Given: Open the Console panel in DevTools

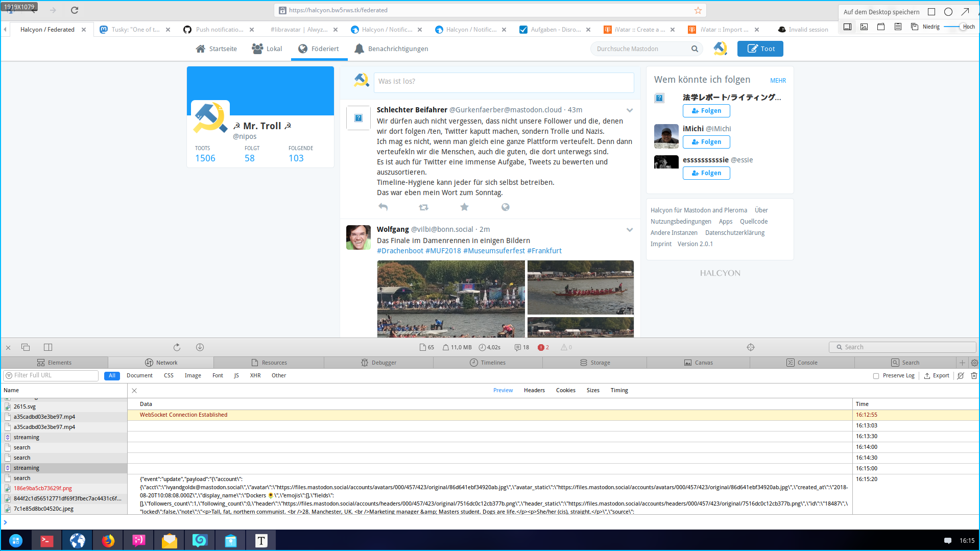Looking at the screenshot, I should tap(808, 363).
